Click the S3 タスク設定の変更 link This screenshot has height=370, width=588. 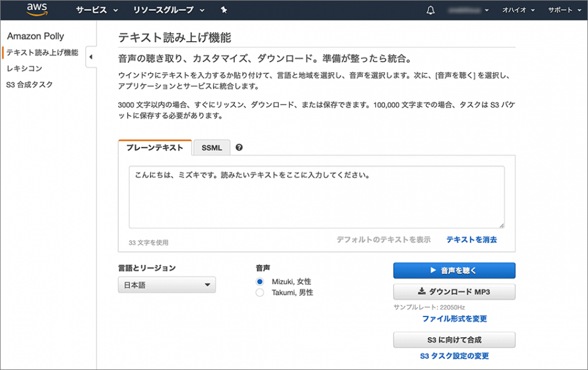[454, 356]
